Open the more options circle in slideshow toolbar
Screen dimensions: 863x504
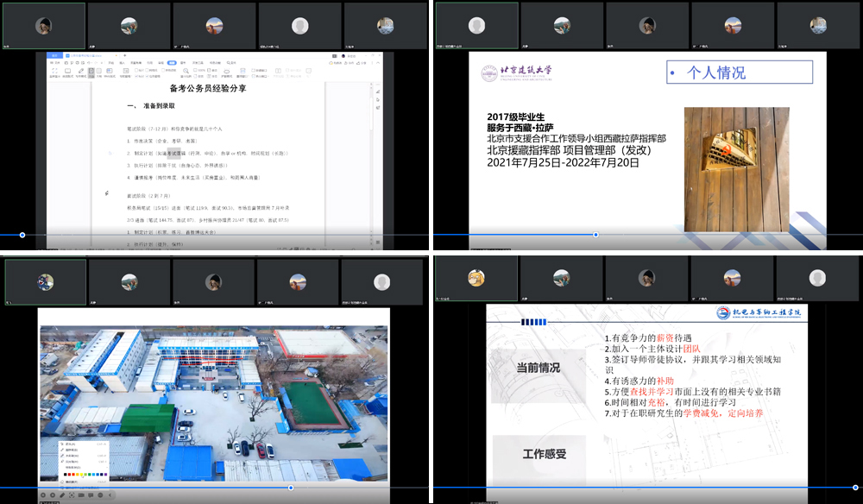coord(100,495)
